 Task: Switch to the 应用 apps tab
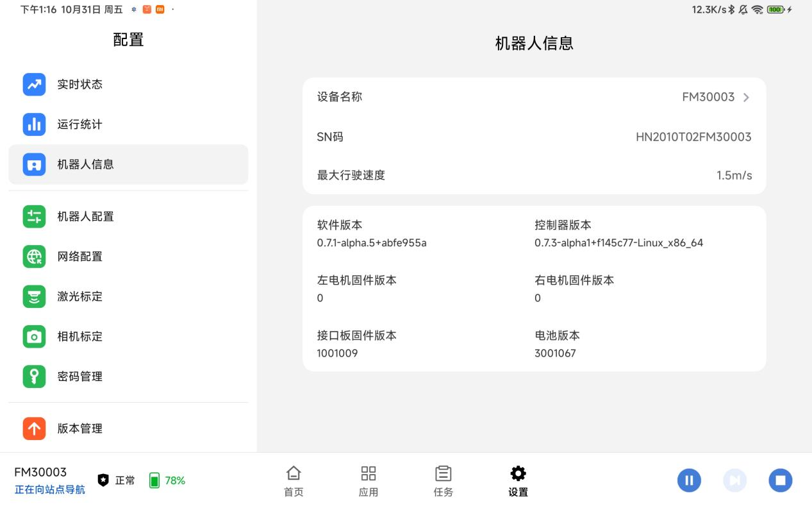click(369, 481)
